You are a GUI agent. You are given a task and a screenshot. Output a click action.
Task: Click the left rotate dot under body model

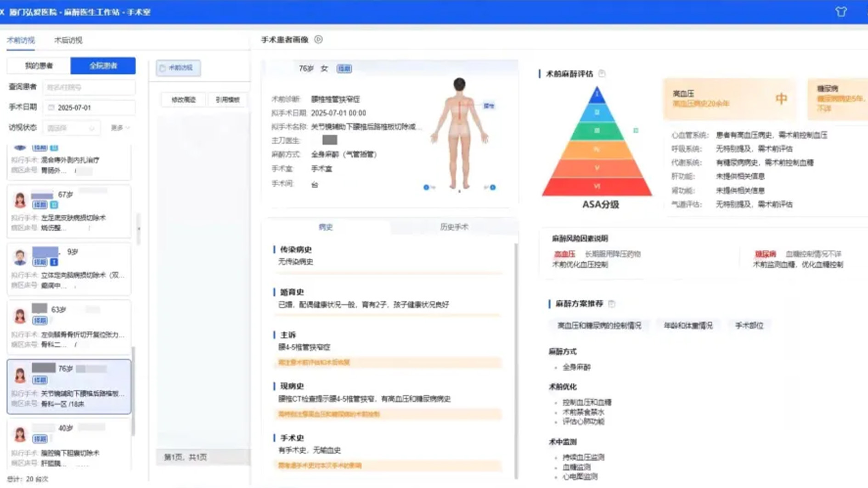(x=426, y=187)
